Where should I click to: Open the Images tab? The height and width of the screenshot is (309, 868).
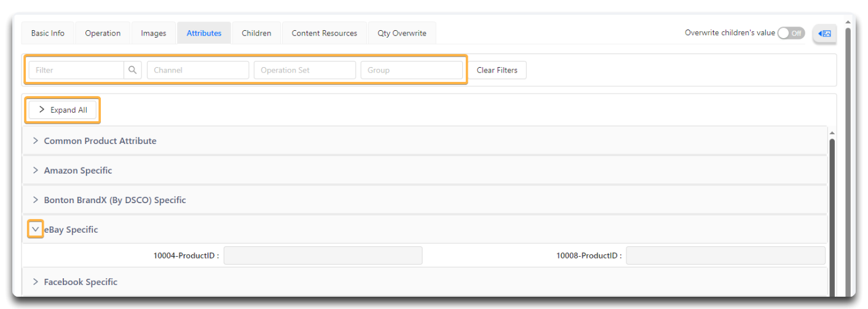click(x=154, y=33)
